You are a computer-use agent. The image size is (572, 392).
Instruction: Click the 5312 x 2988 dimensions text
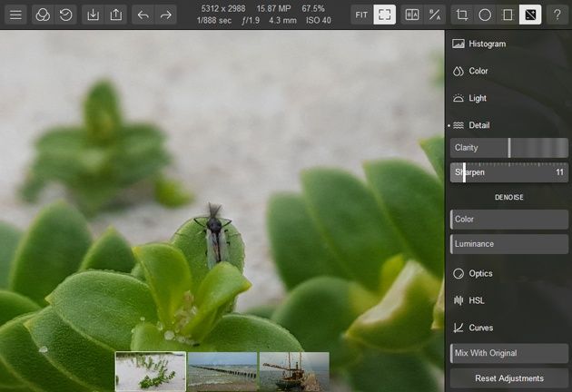point(223,8)
